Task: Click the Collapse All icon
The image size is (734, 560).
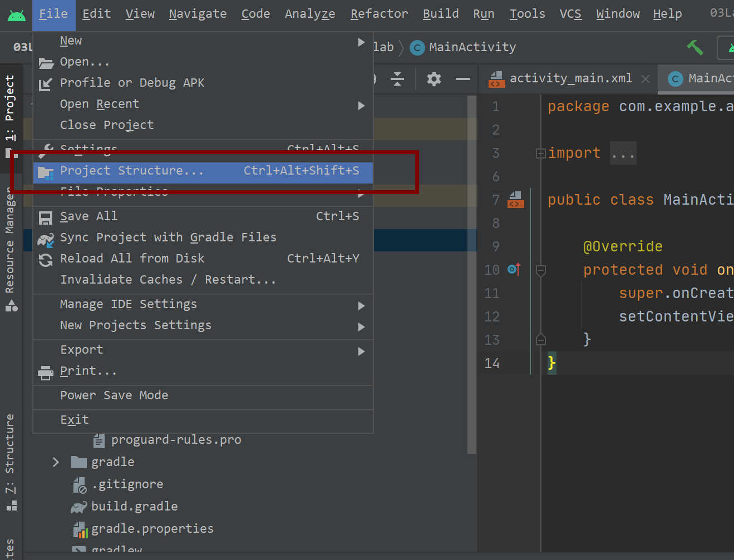Action: pos(397,80)
